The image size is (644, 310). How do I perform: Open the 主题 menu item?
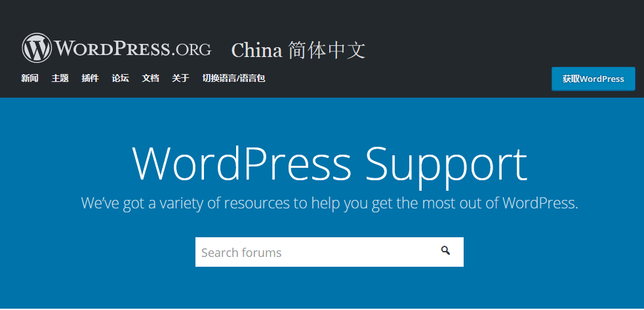click(x=60, y=78)
